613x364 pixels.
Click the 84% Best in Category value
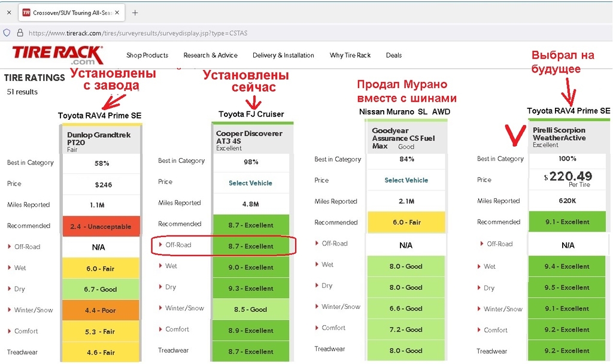point(406,159)
